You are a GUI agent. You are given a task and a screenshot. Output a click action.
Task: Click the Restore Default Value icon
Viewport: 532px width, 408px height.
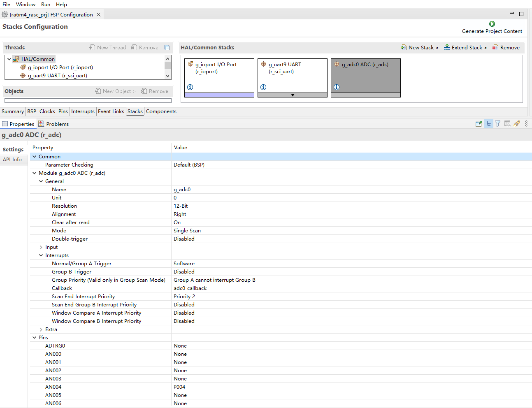(x=507, y=123)
